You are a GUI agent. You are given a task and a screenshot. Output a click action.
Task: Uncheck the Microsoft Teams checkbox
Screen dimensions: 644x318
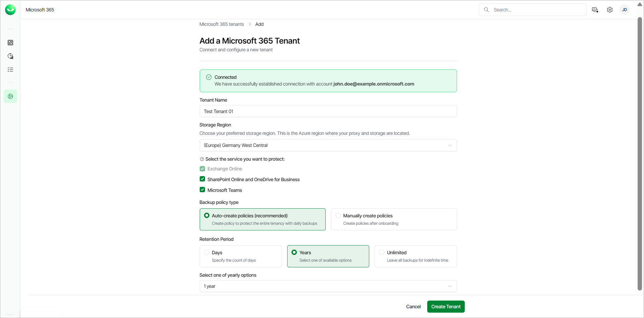pyautogui.click(x=202, y=190)
